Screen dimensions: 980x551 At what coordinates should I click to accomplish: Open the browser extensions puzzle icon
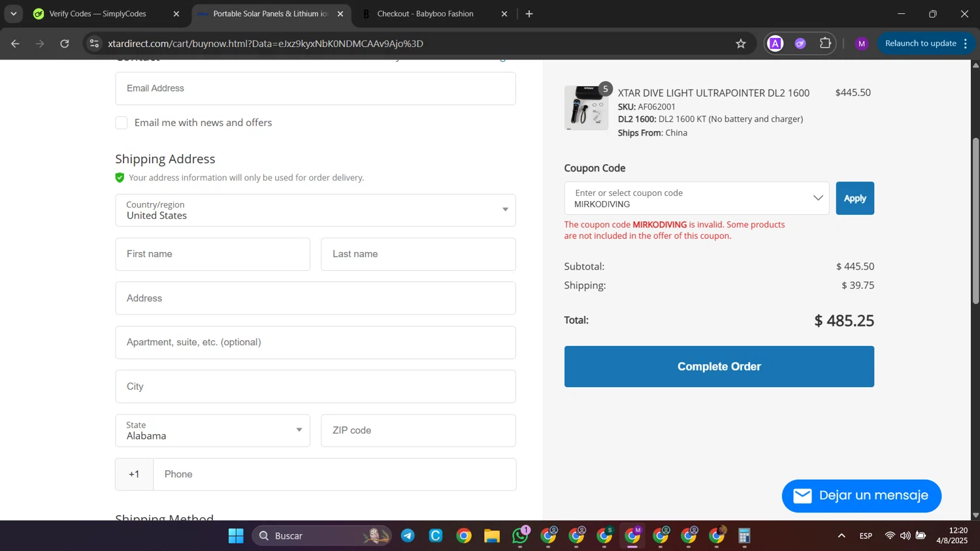(825, 44)
